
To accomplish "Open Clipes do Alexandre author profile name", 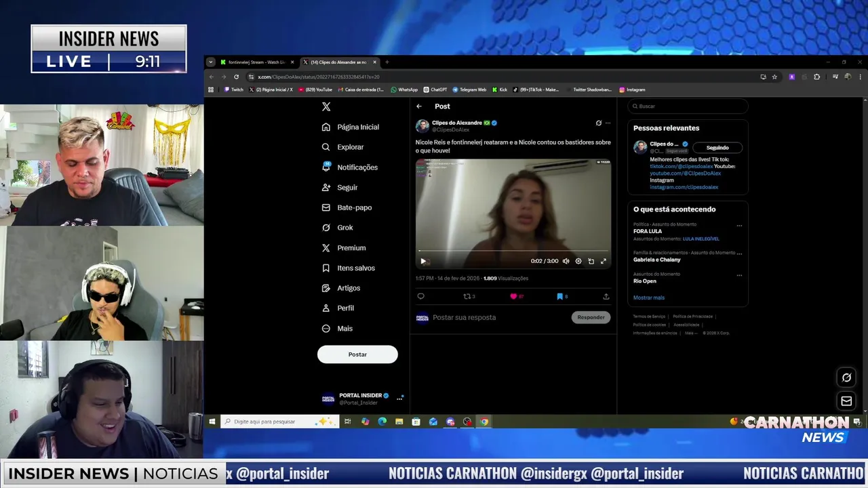I will (x=456, y=123).
